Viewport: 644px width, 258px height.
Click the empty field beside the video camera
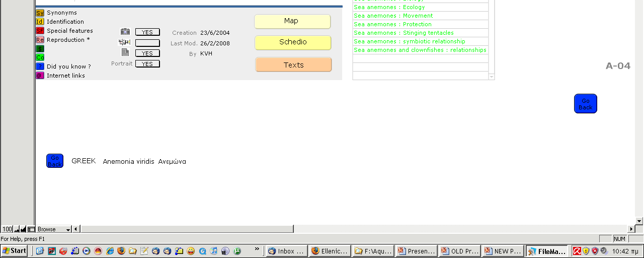tap(147, 43)
